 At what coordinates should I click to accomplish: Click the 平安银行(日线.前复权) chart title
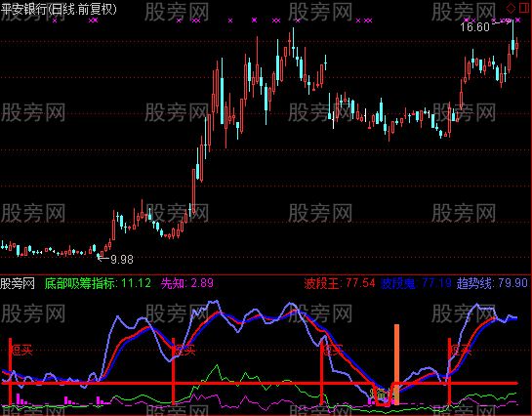59,9
